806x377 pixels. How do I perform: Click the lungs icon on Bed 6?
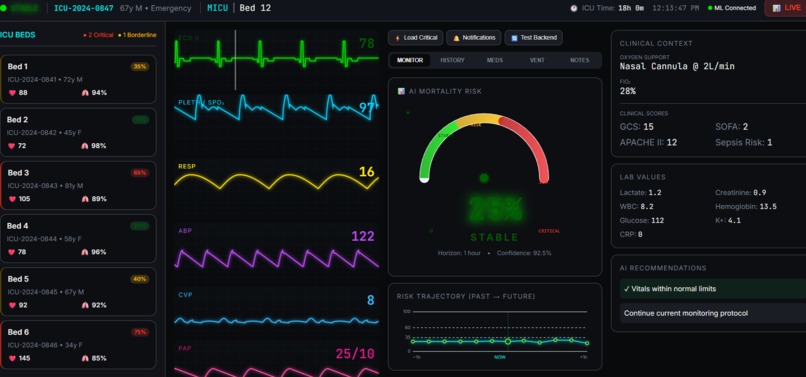(85, 358)
